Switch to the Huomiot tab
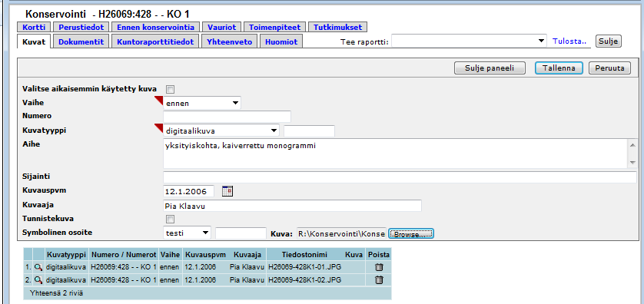This screenshot has height=304, width=644. [281, 42]
